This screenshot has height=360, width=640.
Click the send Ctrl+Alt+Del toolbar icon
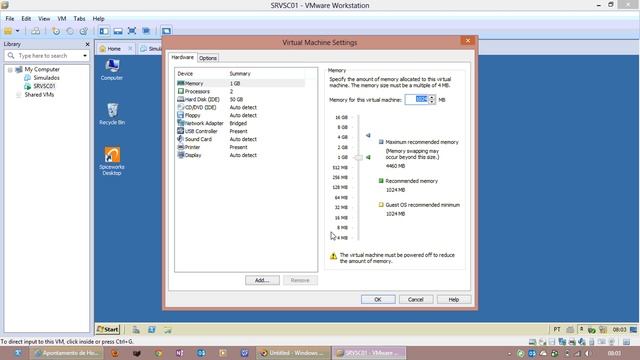pos(36,31)
